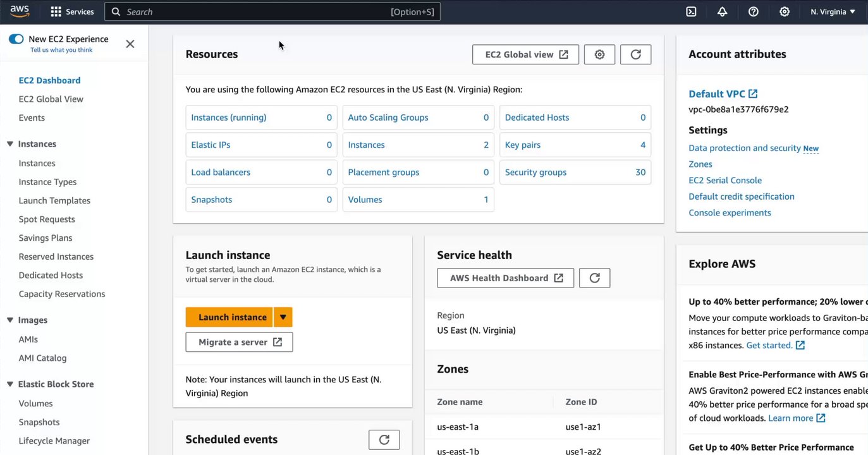Screen dimensions: 868x455
Task: Open Resources panel settings gear
Action: (599, 54)
